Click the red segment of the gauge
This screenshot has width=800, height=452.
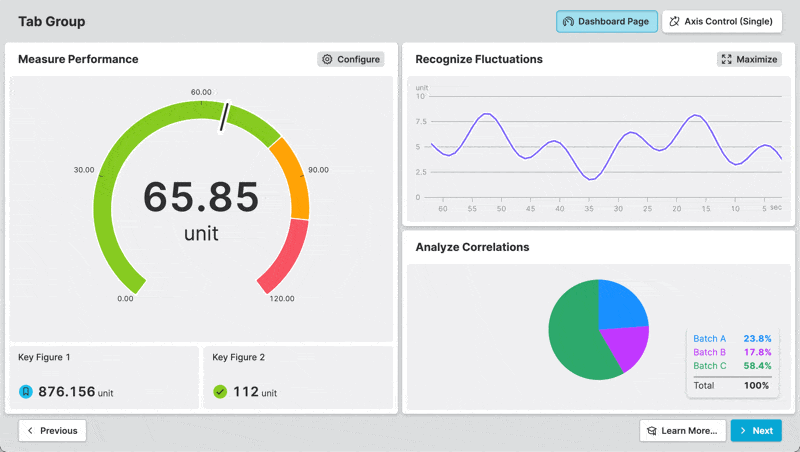pyautogui.click(x=283, y=257)
